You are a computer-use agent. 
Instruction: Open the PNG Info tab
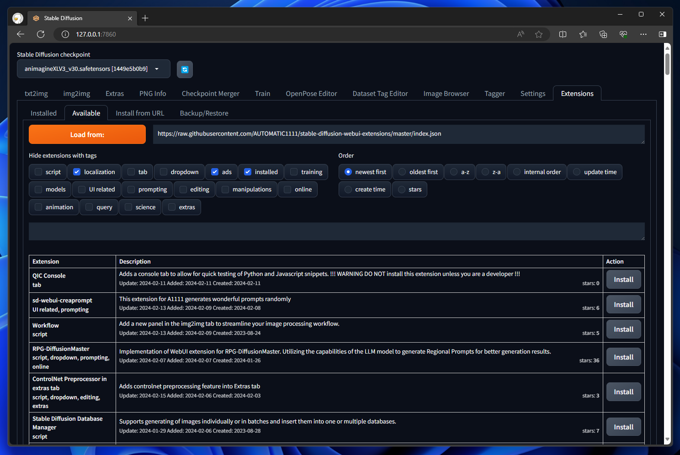click(x=153, y=94)
